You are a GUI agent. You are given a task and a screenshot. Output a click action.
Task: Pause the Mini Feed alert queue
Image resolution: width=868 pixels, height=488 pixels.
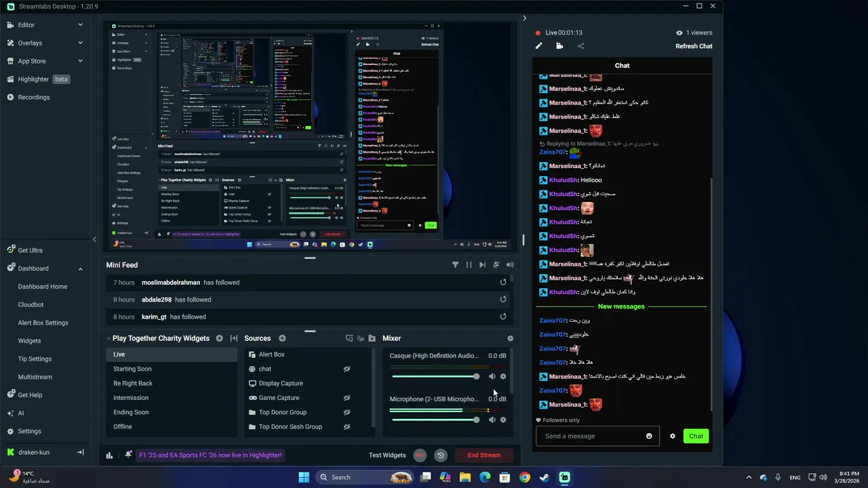pyautogui.click(x=469, y=265)
